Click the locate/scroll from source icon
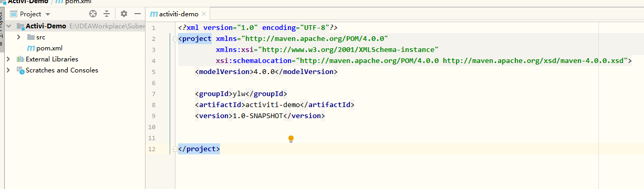This screenshot has height=189, width=644. coord(93,14)
